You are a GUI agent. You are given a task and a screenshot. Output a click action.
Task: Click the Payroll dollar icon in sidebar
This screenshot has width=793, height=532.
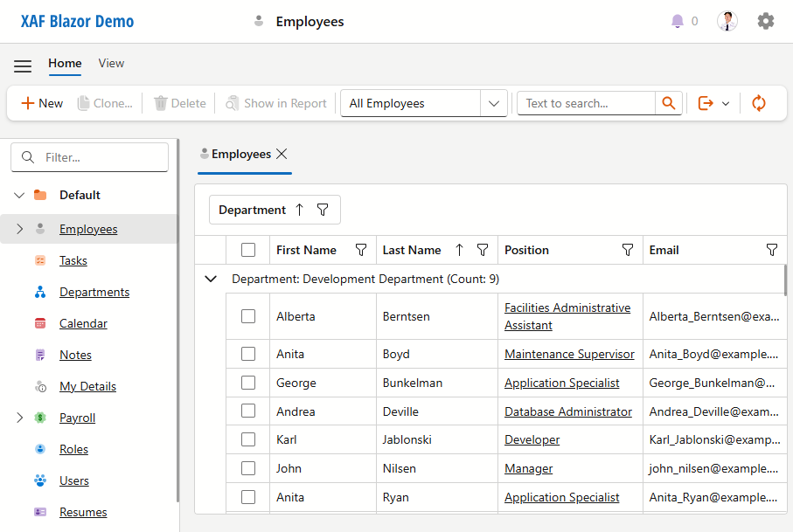coord(40,418)
